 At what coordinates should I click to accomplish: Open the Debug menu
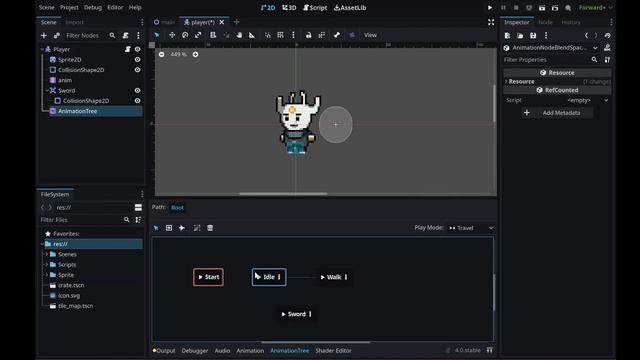coord(93,7)
